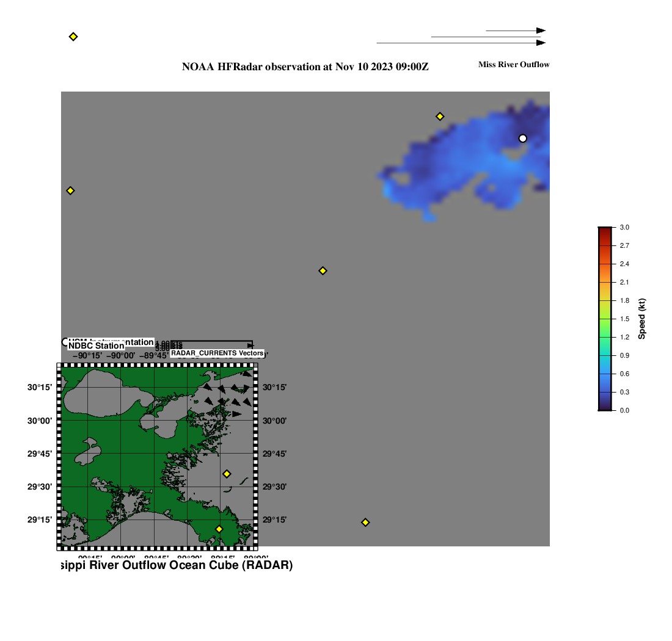This screenshot has height=641, width=672.
Task: Select the yellow diamond right of the inset map's 29°15' label
Action: coord(365,522)
